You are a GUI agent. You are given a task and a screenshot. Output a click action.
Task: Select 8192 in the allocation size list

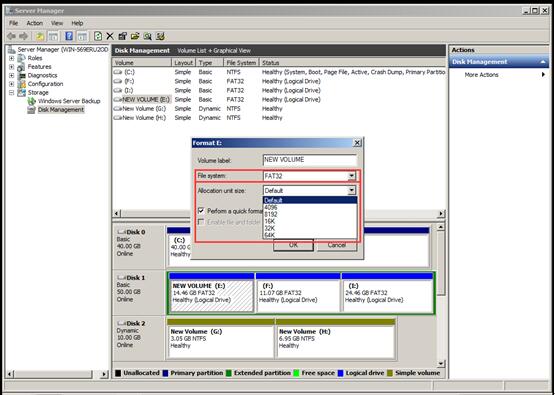tap(310, 214)
